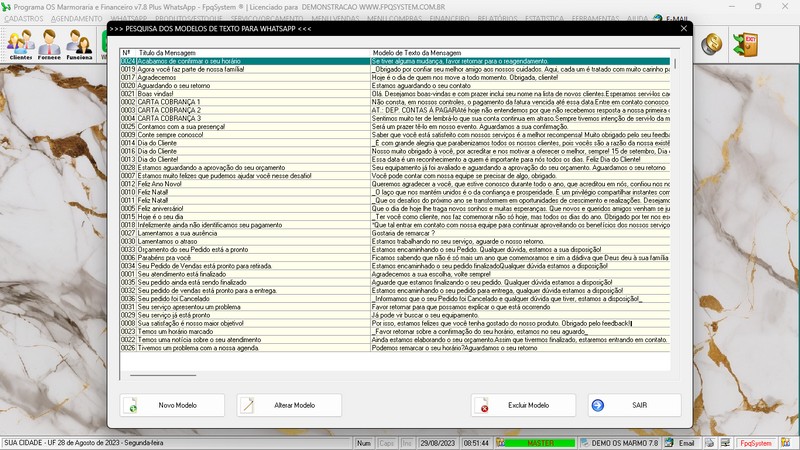
Task: Select row 0027 Lamentamos a sua ausência
Action: (x=395, y=233)
